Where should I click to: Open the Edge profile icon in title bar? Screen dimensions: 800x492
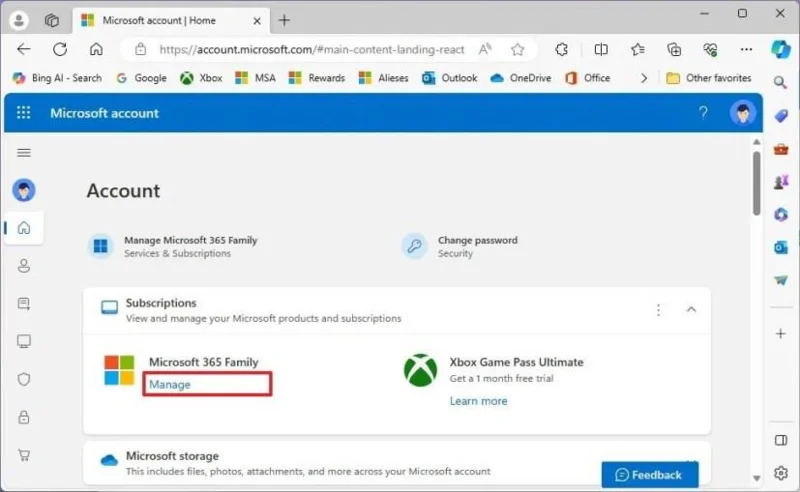(x=19, y=20)
